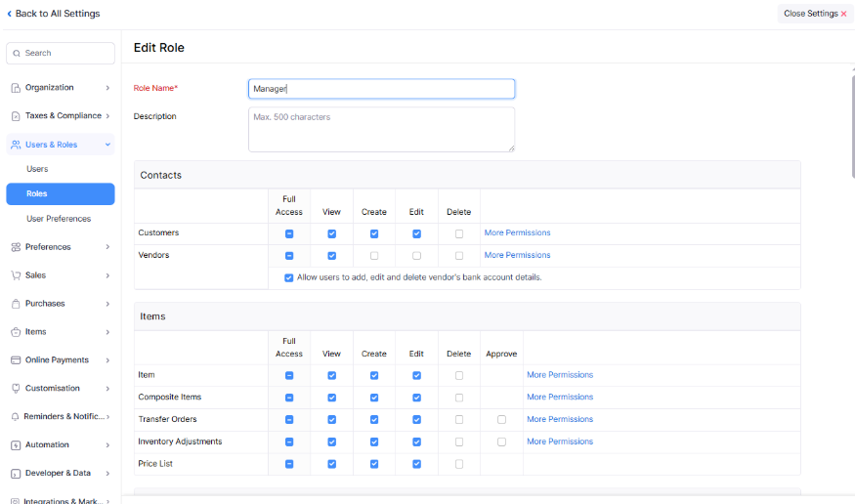Click the Online Payments card icon
This screenshot has width=855, height=504.
click(16, 360)
